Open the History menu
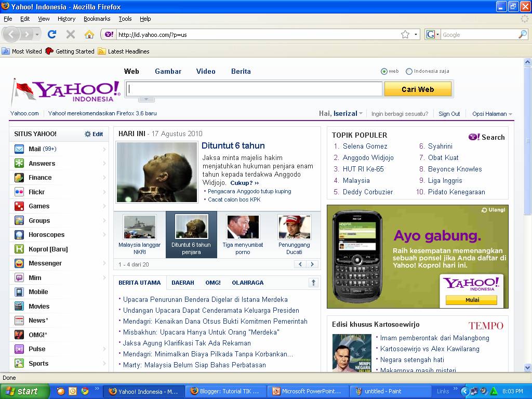 click(66, 19)
